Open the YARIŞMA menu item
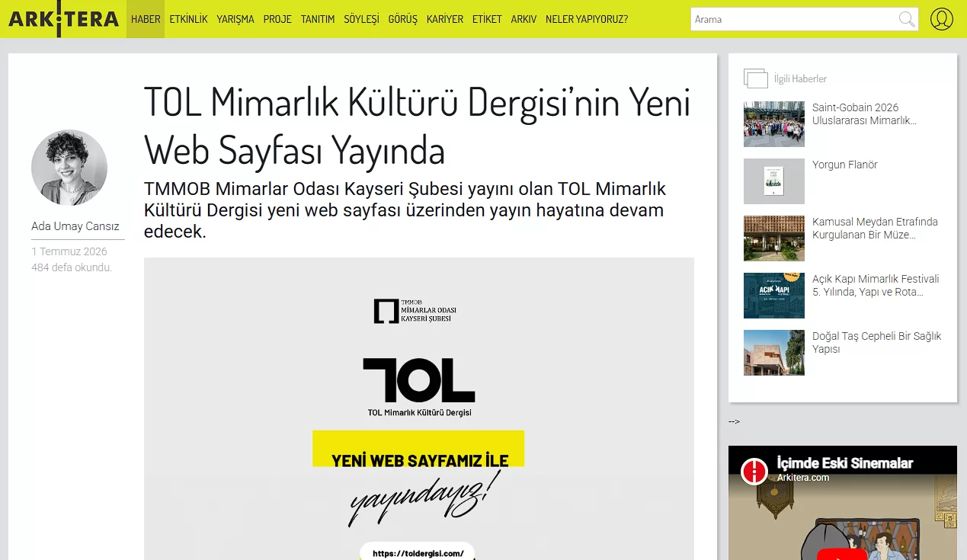 (x=235, y=19)
